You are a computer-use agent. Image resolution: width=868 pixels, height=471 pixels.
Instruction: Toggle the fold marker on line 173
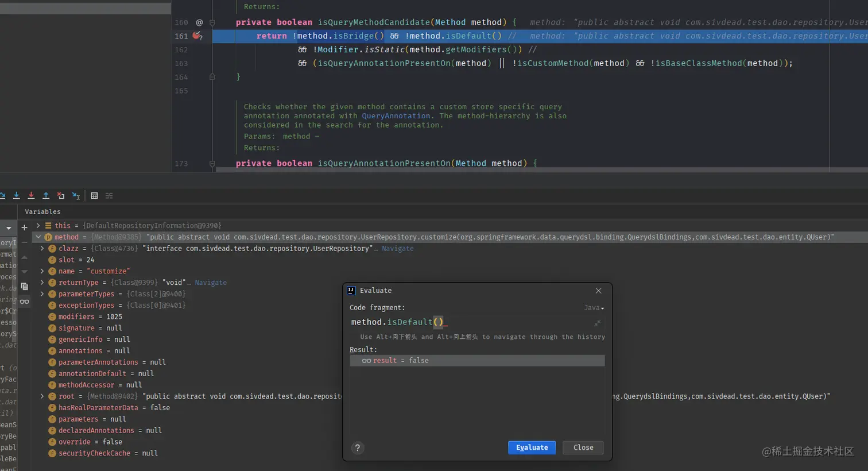click(212, 163)
